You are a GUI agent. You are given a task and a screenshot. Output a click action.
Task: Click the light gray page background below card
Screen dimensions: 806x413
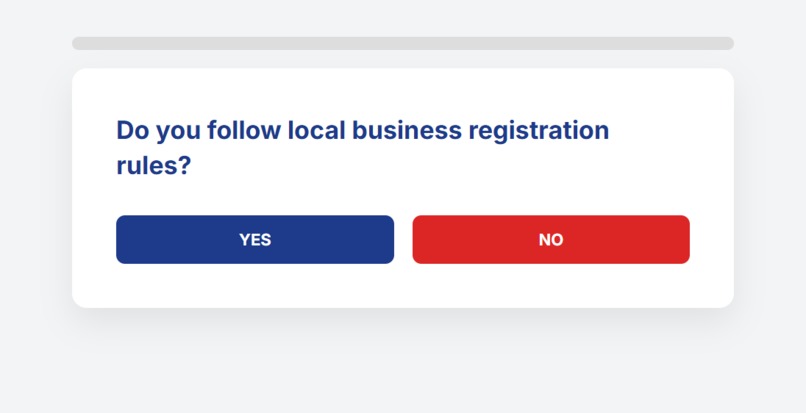pyautogui.click(x=403, y=365)
